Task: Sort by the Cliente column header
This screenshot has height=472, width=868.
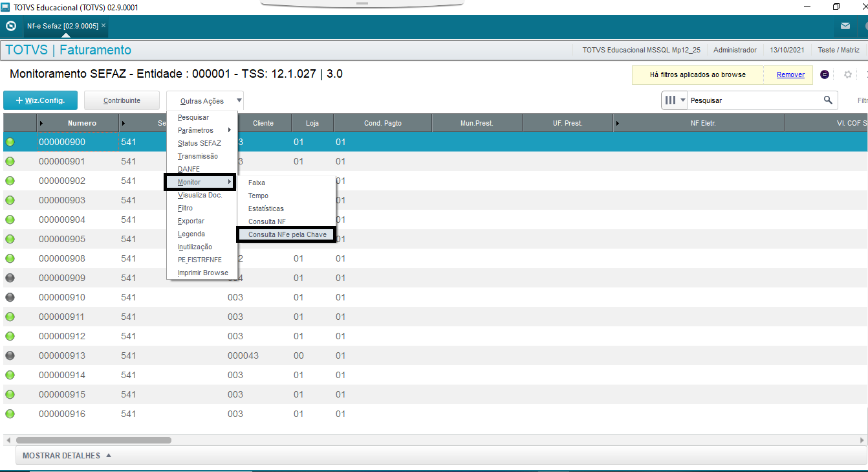Action: (x=263, y=123)
